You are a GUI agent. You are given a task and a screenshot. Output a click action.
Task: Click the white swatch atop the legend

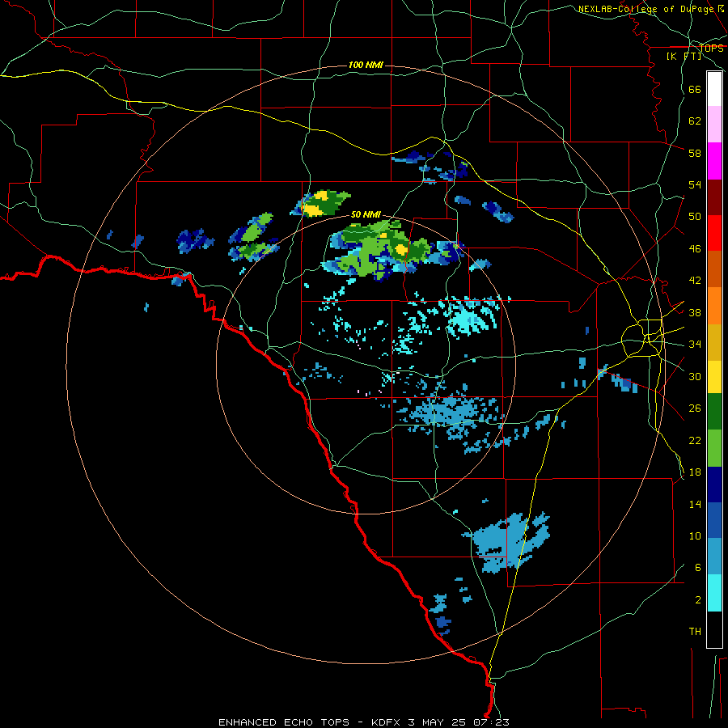pyautogui.click(x=714, y=89)
